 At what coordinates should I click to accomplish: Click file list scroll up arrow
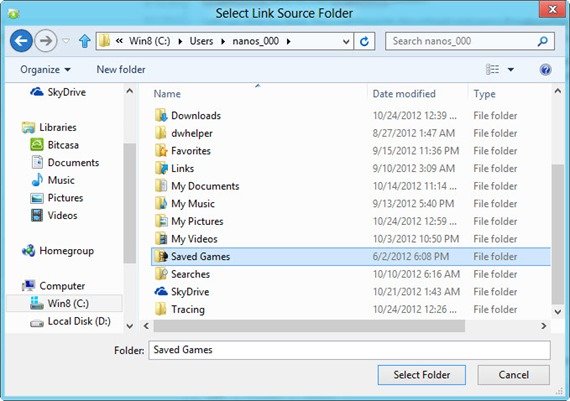pyautogui.click(x=558, y=91)
